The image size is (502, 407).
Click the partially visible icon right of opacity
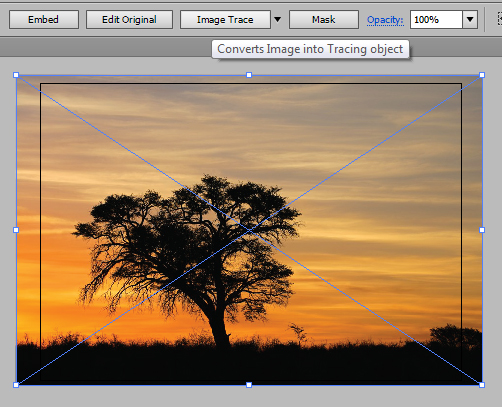click(499, 19)
